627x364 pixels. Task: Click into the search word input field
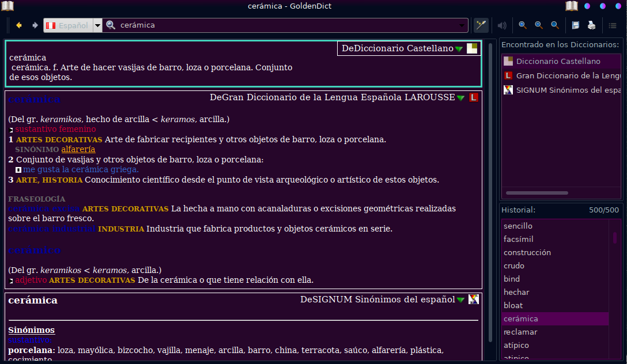click(x=288, y=25)
